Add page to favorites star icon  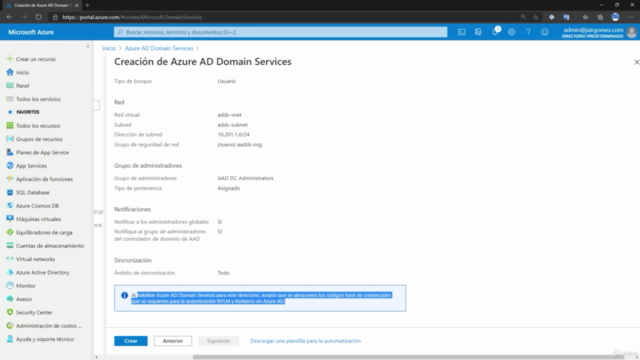click(536, 17)
